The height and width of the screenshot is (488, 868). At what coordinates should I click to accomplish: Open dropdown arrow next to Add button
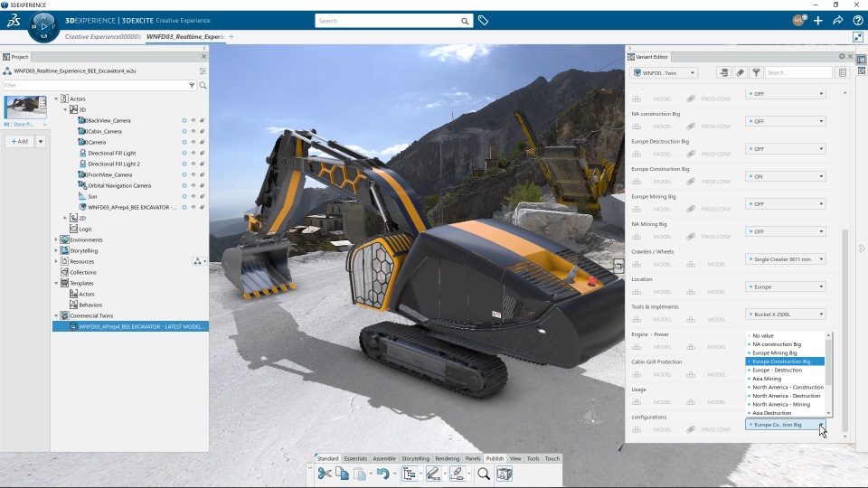[41, 141]
